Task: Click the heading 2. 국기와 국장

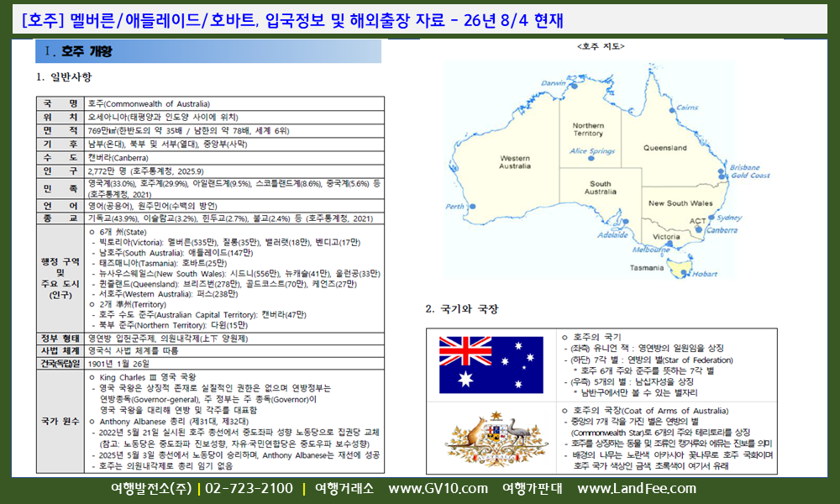Action: point(461,309)
